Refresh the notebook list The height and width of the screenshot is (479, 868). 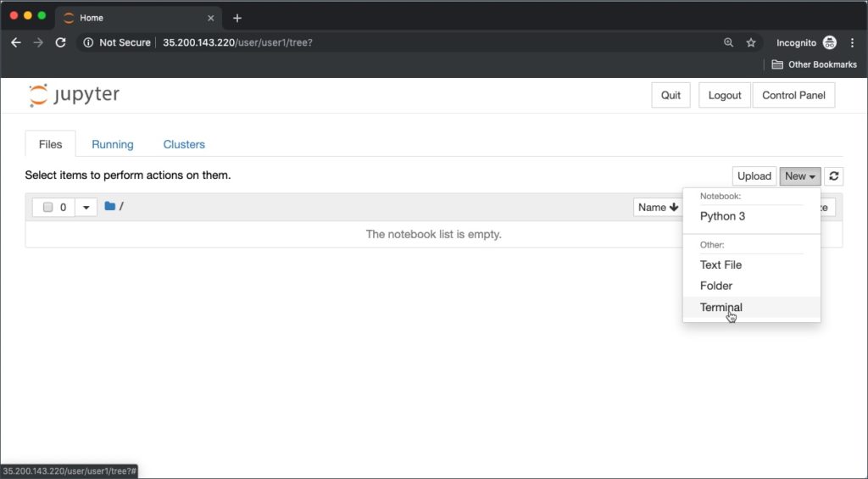[834, 176]
